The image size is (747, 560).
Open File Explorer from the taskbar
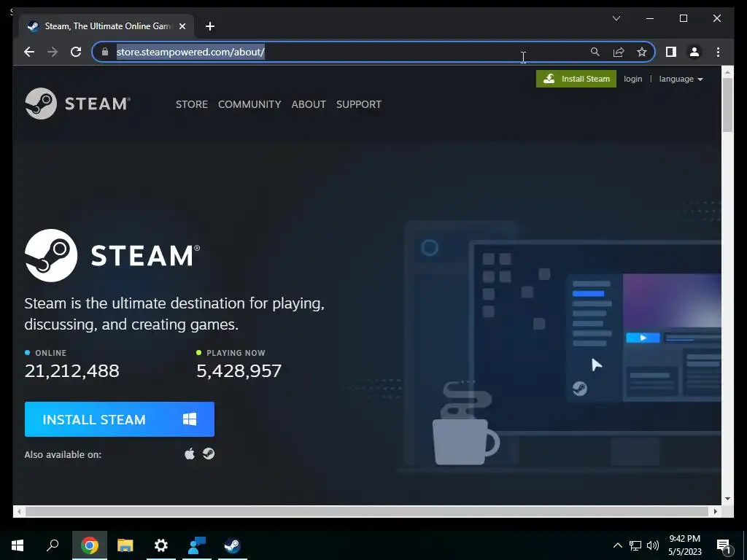pyautogui.click(x=125, y=545)
